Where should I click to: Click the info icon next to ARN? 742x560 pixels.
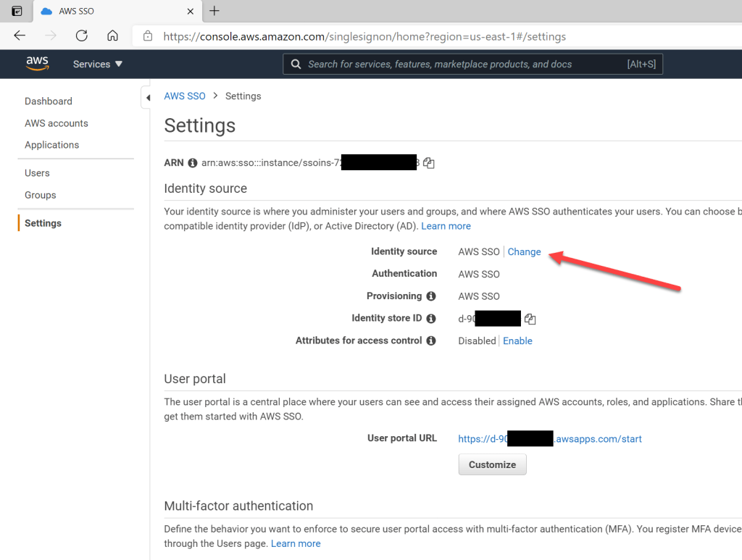pos(193,163)
